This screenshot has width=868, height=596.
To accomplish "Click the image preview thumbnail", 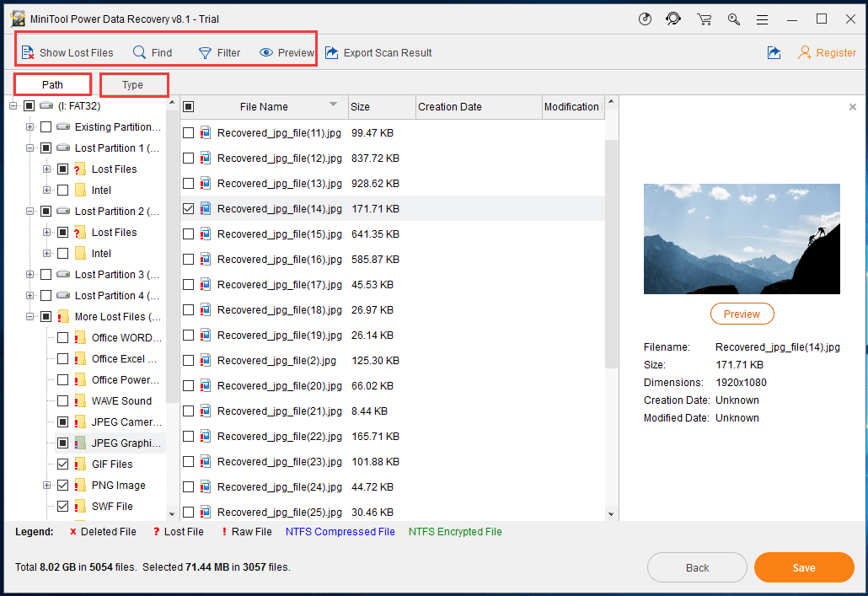I will point(742,239).
